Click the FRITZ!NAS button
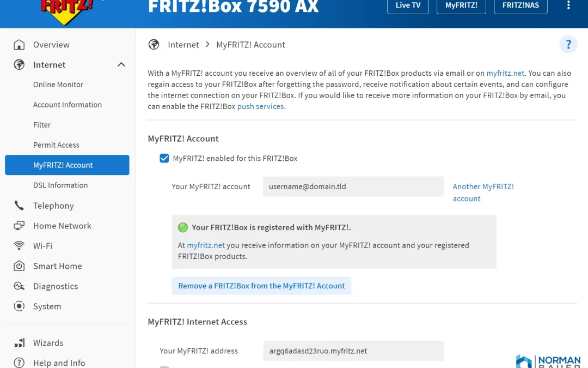This screenshot has width=588, height=368. [x=520, y=5]
